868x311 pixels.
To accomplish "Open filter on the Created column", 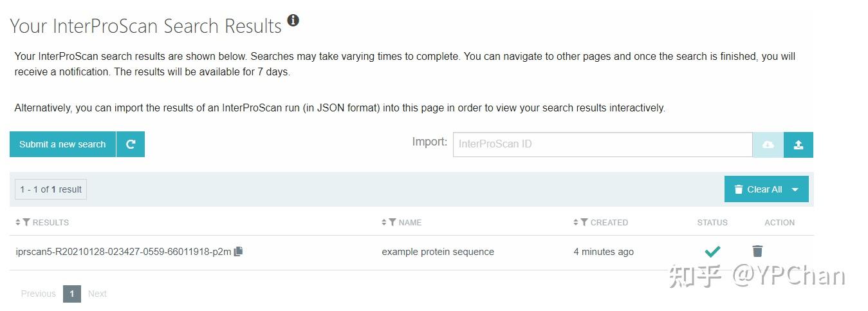I will pyautogui.click(x=584, y=222).
